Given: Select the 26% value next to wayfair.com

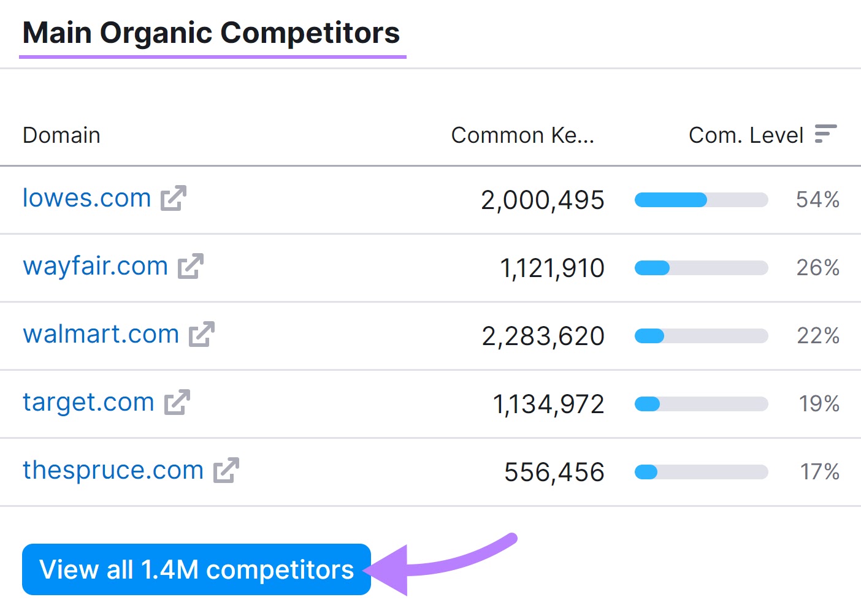Looking at the screenshot, I should tap(818, 267).
